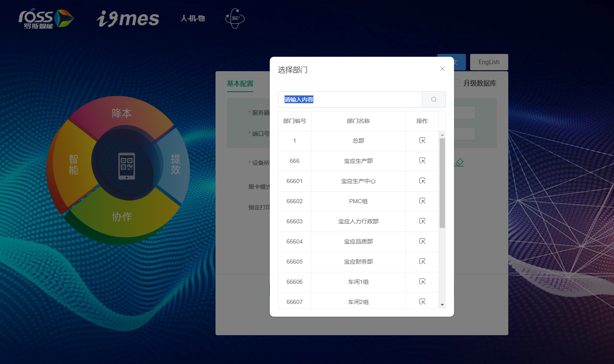Open the 基本配置 tab
Screen dimensions: 614x364
tap(240, 83)
